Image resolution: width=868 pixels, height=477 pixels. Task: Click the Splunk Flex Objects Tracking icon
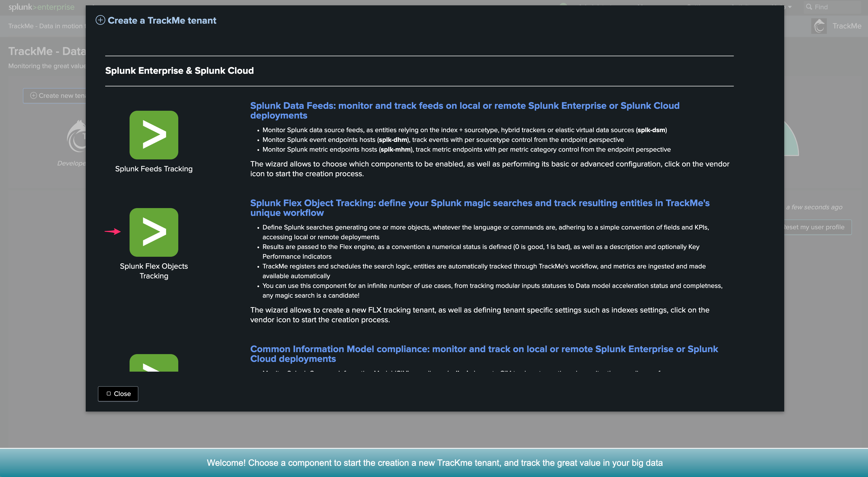(154, 232)
